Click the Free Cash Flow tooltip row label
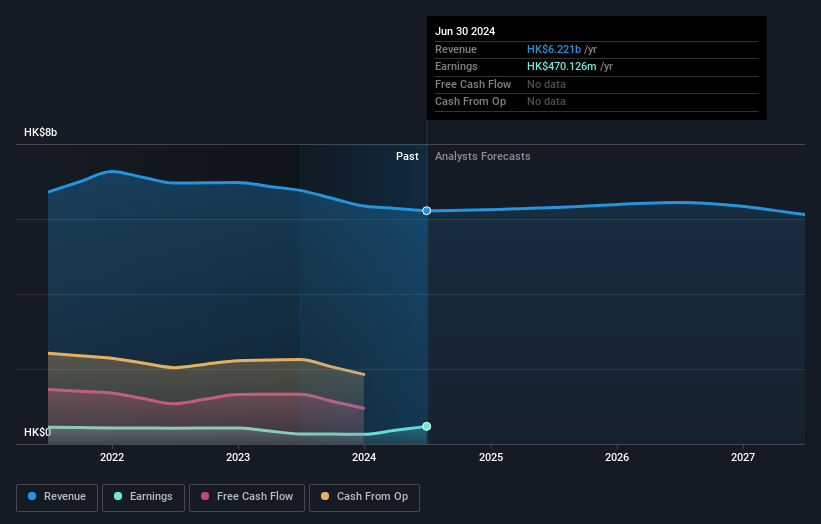The width and height of the screenshot is (821, 524). click(473, 84)
